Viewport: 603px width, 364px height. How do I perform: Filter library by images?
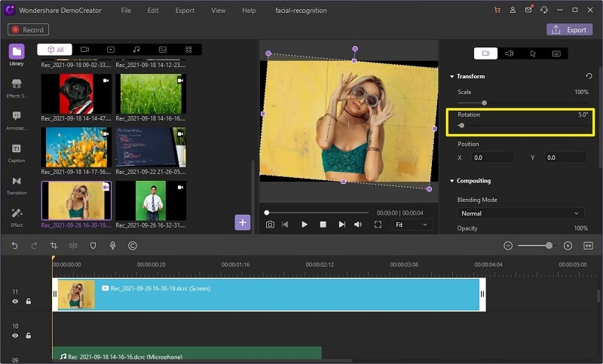pyautogui.click(x=163, y=49)
